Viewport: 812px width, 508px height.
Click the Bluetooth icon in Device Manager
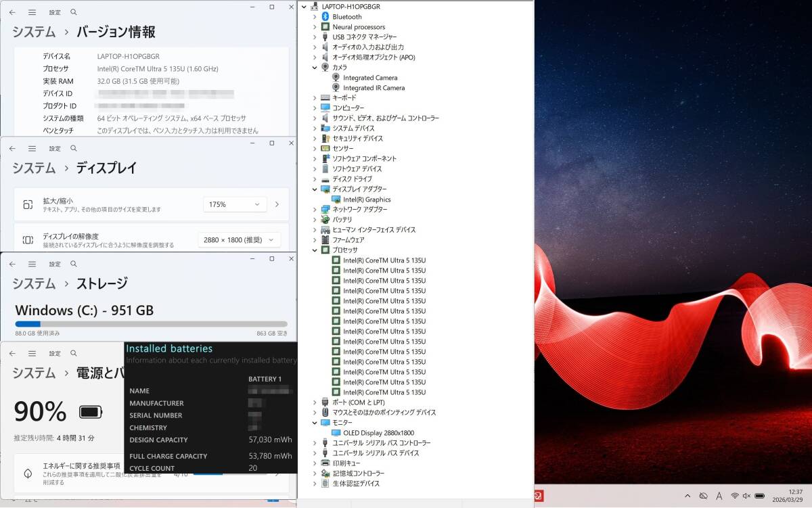click(x=325, y=16)
